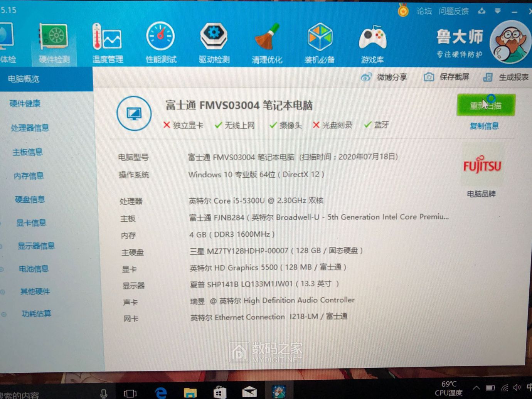
Task: Switch to 显卡信息 graphics card info
Action: [x=31, y=223]
